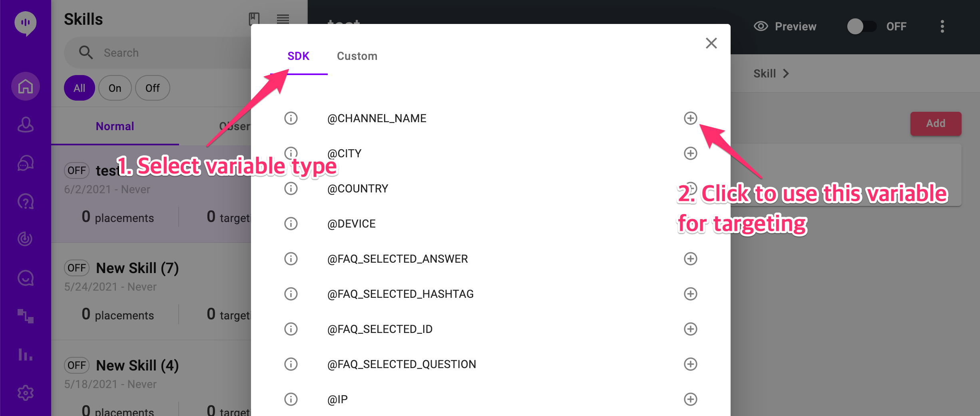This screenshot has height=416, width=980.
Task: Click the bookmark icon in the Skills header
Action: click(254, 19)
